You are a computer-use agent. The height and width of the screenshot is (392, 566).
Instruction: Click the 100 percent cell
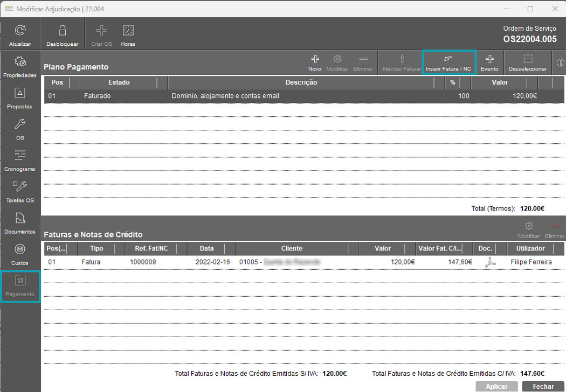click(464, 96)
